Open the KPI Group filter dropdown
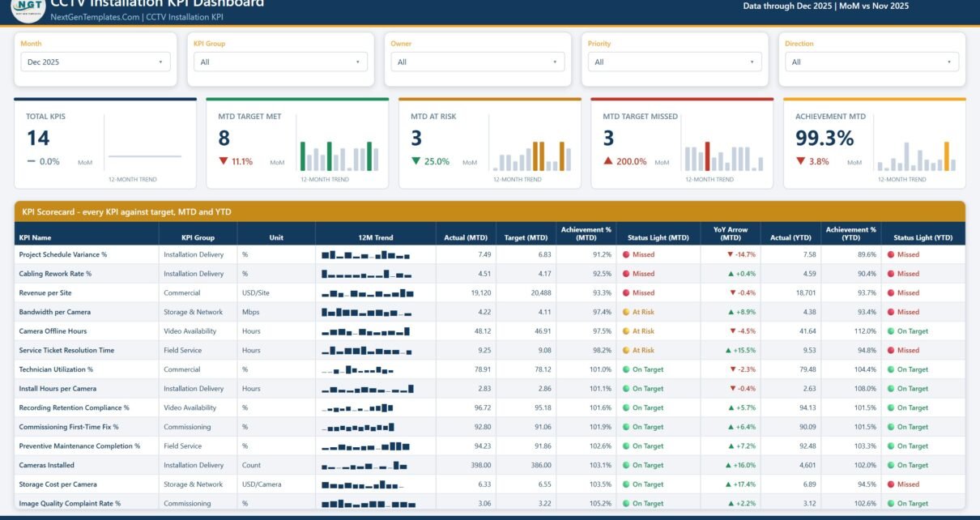 tap(280, 62)
